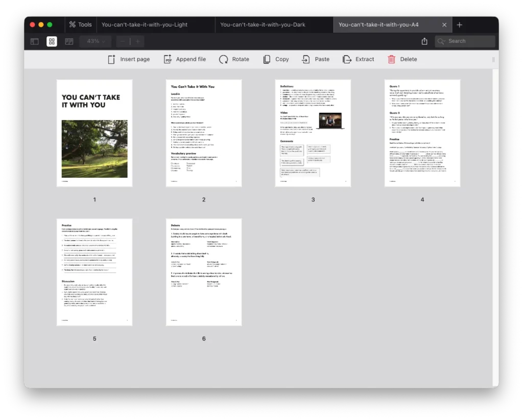The image size is (523, 420).
Task: Click the share icon
Action: pos(424,41)
